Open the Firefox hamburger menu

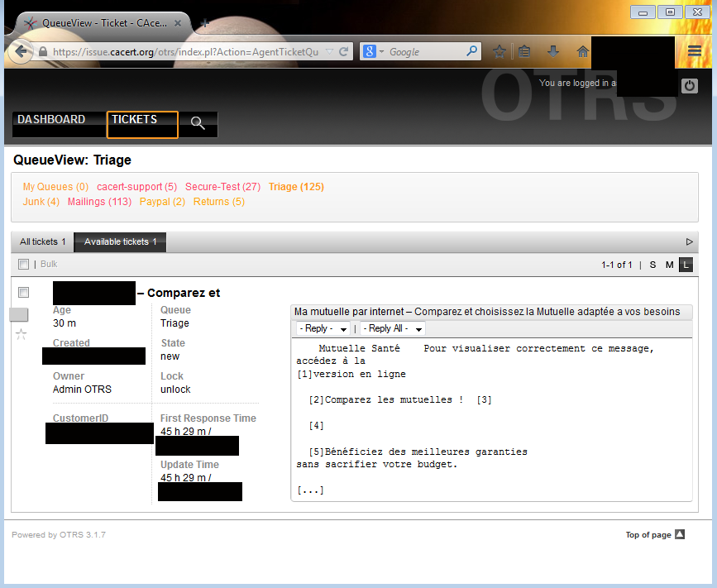[x=694, y=51]
